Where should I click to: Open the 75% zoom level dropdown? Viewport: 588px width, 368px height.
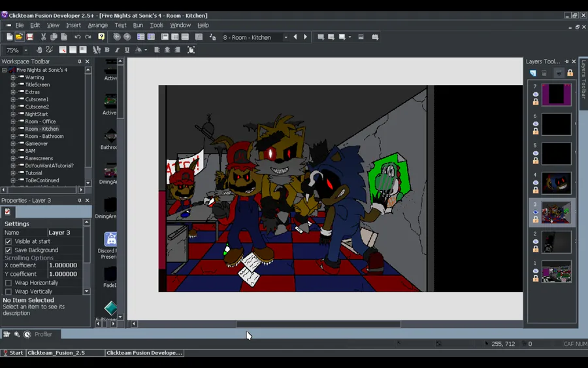(x=26, y=50)
